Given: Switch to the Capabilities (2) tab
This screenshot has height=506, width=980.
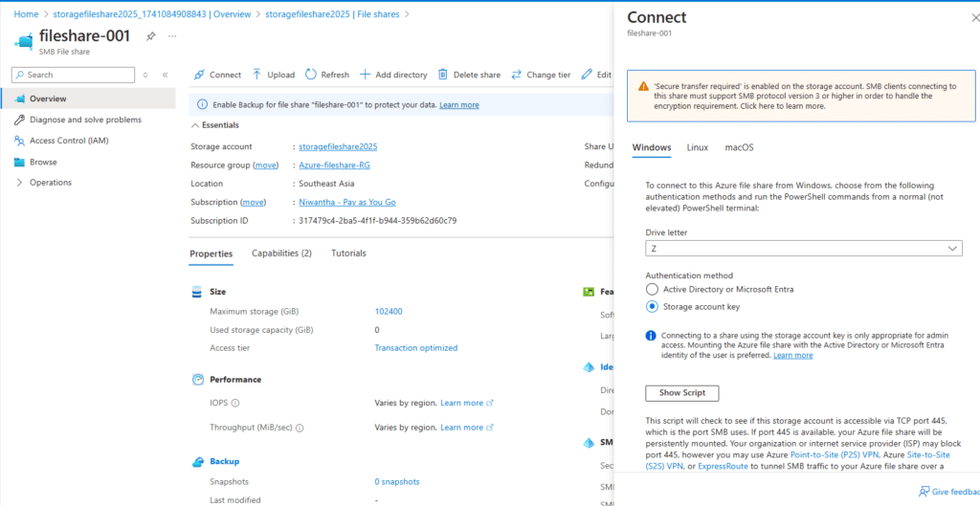Looking at the screenshot, I should point(281,253).
